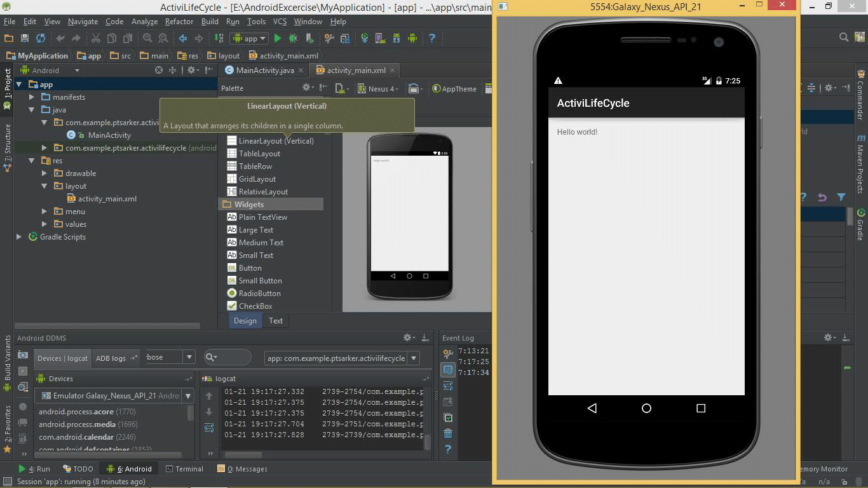868x488 pixels.
Task: Click the scroll up arrow in logcat
Action: (x=209, y=396)
